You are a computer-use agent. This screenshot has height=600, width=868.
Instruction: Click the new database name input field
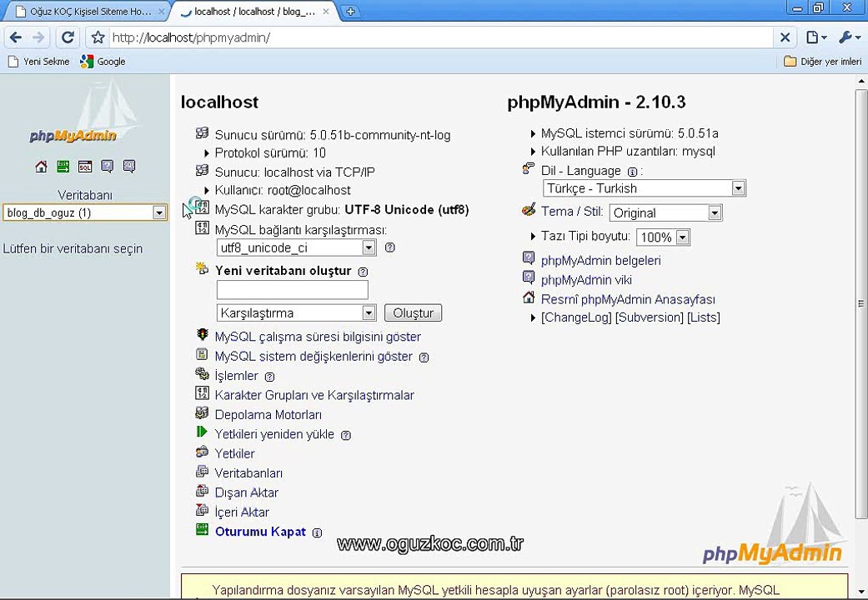pos(293,289)
